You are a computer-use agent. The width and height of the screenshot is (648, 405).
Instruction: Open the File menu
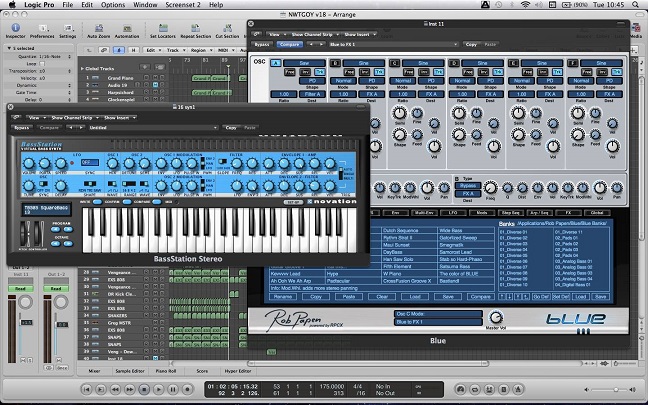tap(67, 5)
